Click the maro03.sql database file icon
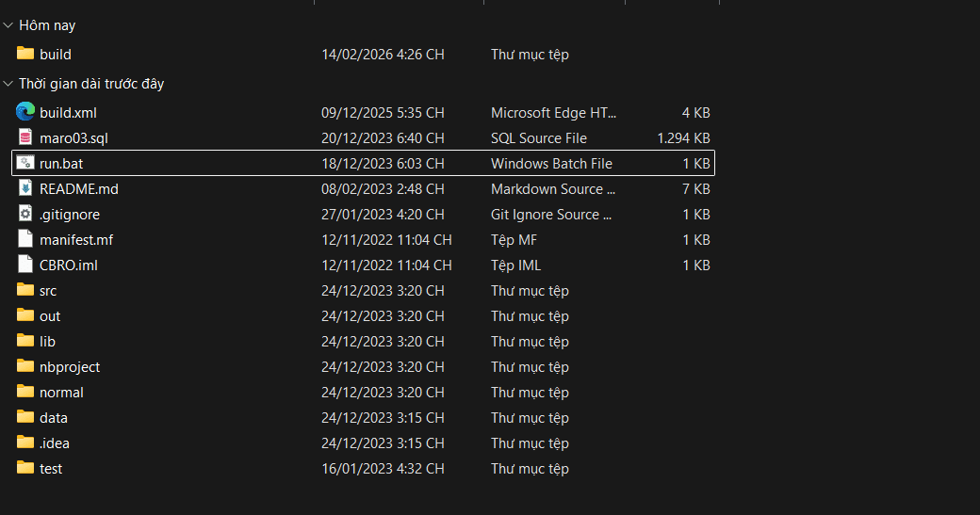This screenshot has height=515, width=980. (x=25, y=137)
